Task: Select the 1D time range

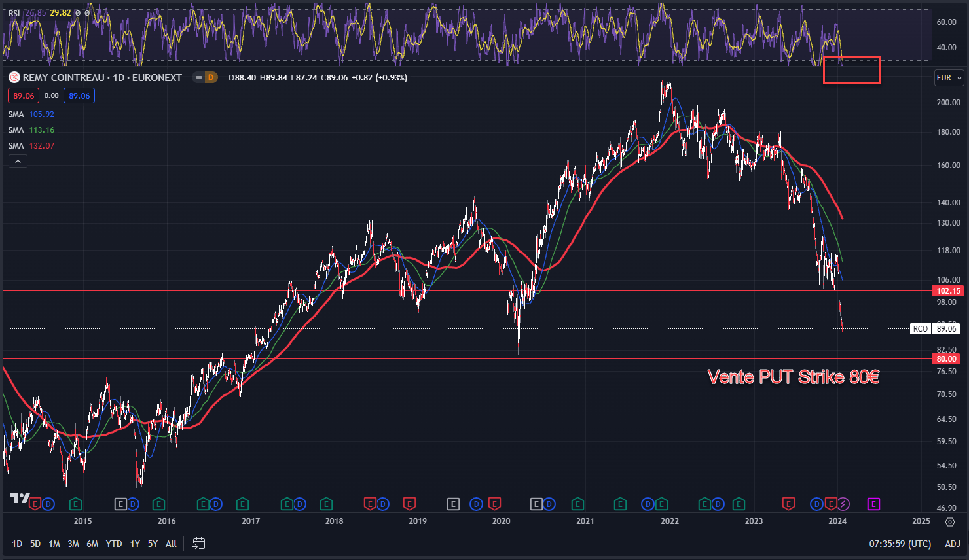Action: [x=17, y=544]
